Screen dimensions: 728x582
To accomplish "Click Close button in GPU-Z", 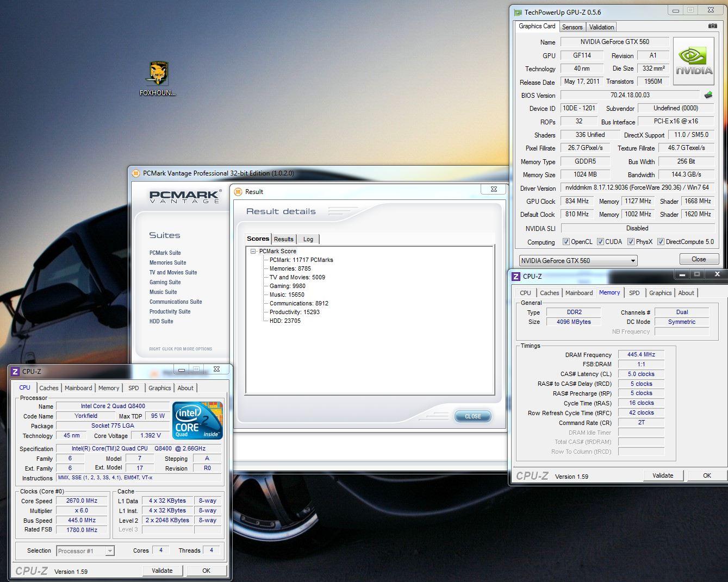I will tap(699, 259).
